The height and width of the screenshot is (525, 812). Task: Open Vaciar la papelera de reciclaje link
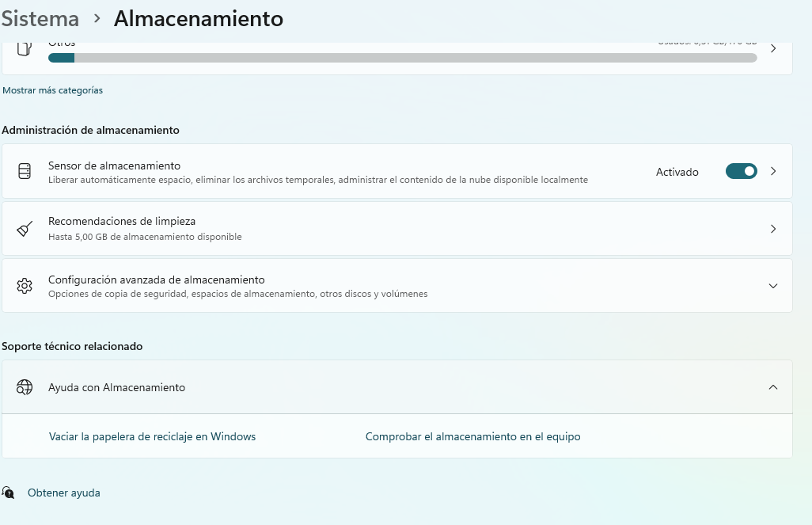pyautogui.click(x=152, y=436)
